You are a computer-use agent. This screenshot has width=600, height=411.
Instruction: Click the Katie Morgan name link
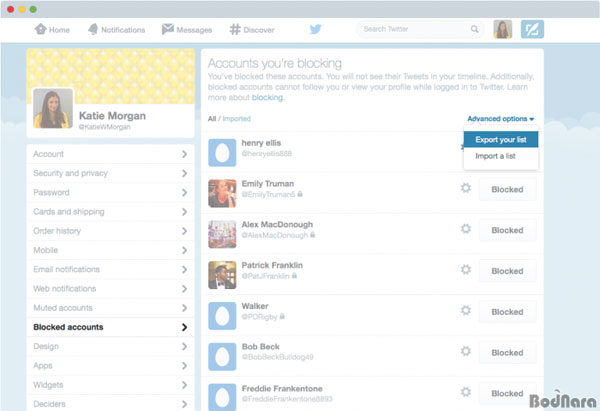pos(112,116)
